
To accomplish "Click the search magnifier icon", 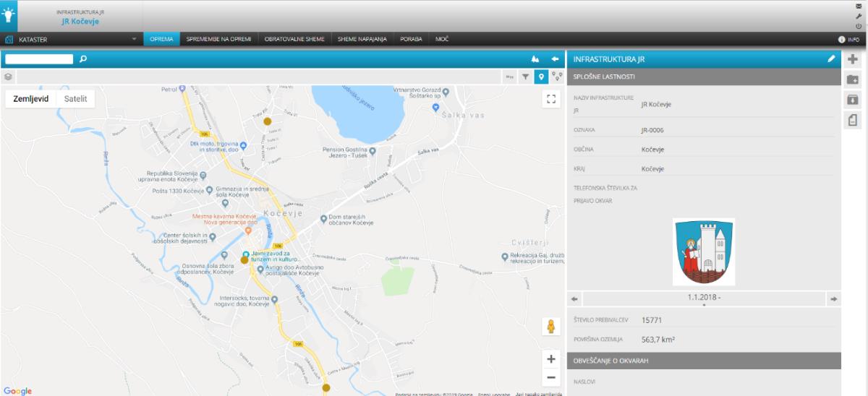I will coord(83,59).
